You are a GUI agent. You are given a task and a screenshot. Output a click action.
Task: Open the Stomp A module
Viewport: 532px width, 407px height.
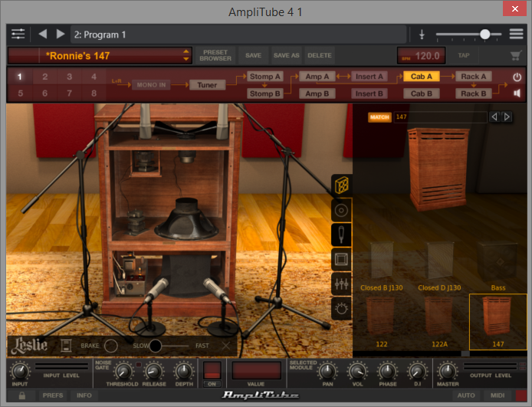point(265,77)
